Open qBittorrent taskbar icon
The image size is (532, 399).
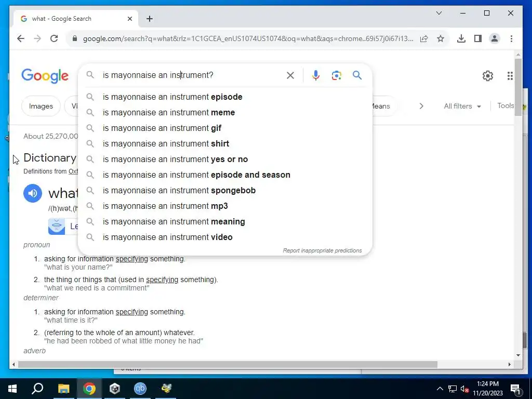coord(140,389)
